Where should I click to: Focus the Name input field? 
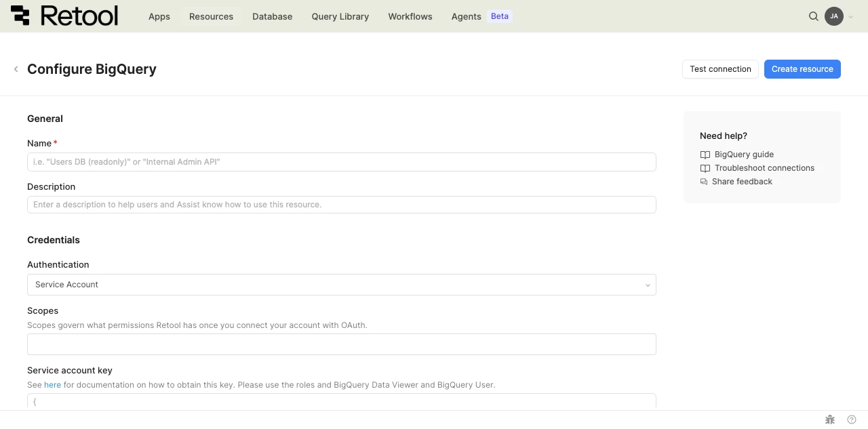[x=342, y=162]
